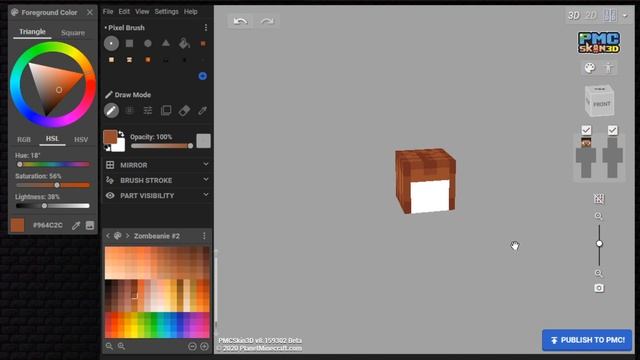Select the HSL color mode tab
Image resolution: width=640 pixels, height=360 pixels.
coord(52,139)
